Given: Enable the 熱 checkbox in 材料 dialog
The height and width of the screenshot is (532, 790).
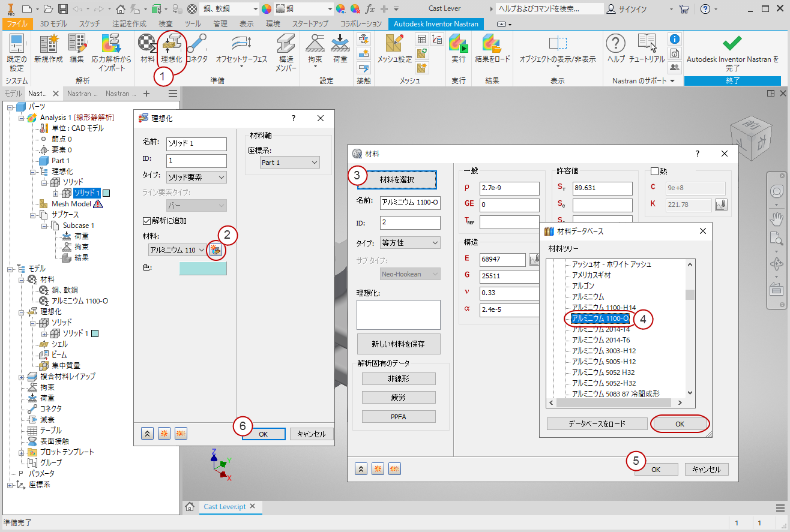Looking at the screenshot, I should (x=655, y=172).
